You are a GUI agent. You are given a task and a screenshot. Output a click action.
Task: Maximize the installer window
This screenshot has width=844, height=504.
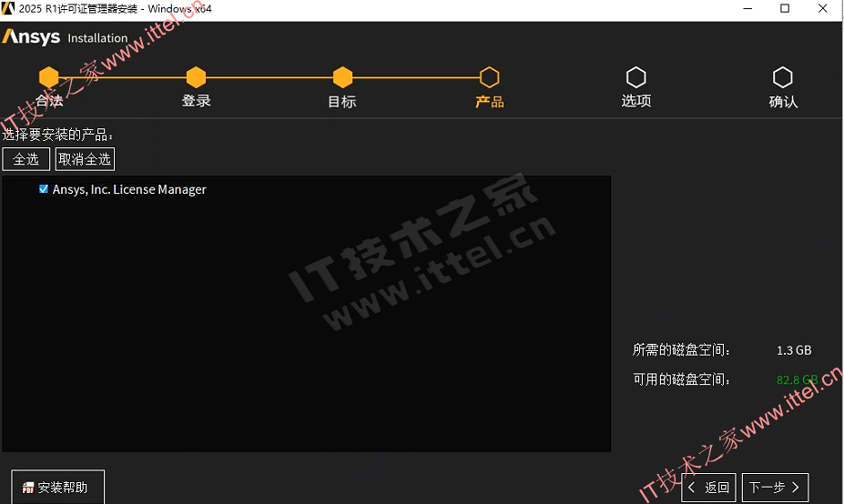tap(785, 8)
